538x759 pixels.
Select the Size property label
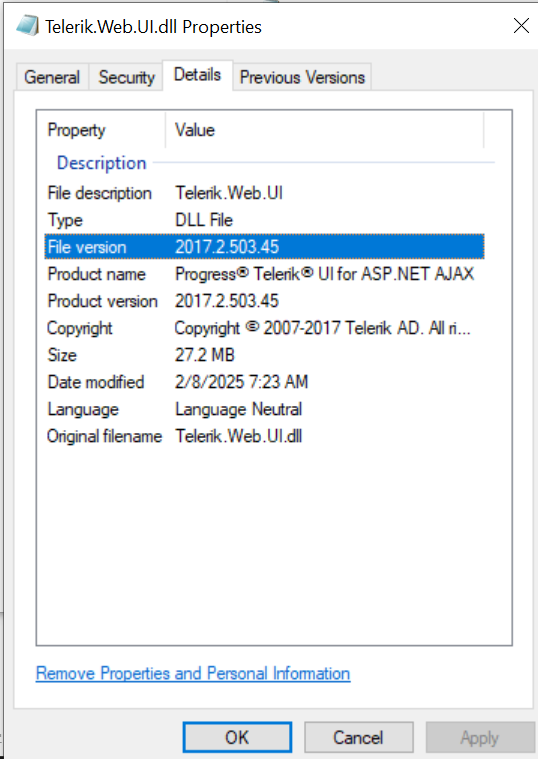(x=62, y=355)
